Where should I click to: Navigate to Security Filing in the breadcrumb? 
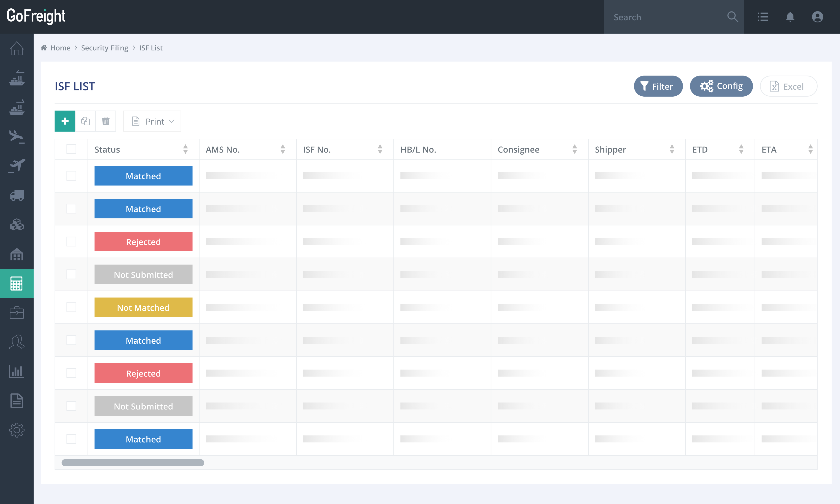[105, 48]
